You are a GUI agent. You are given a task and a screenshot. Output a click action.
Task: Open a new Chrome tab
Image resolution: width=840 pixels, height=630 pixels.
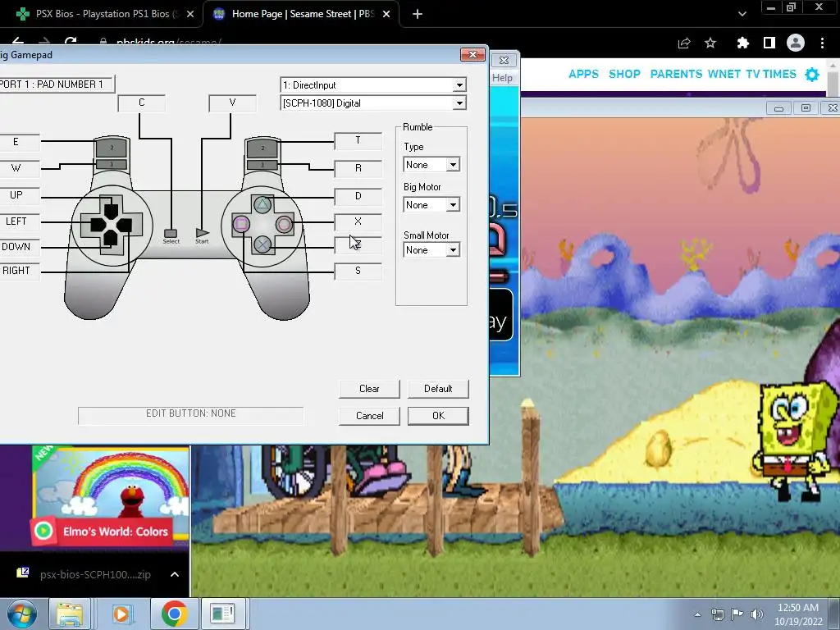click(x=418, y=14)
